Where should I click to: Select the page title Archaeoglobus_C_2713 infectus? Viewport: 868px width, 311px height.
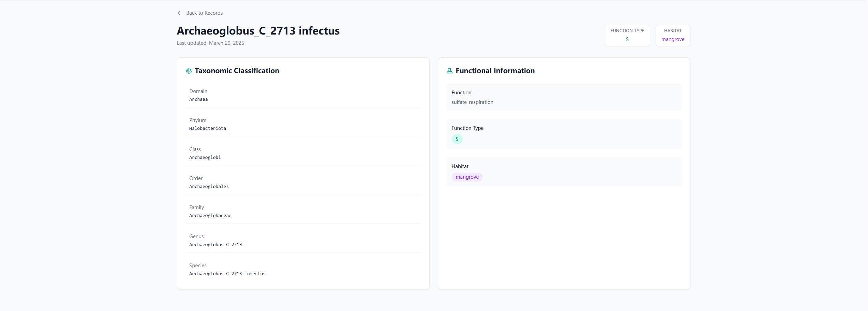point(258,31)
